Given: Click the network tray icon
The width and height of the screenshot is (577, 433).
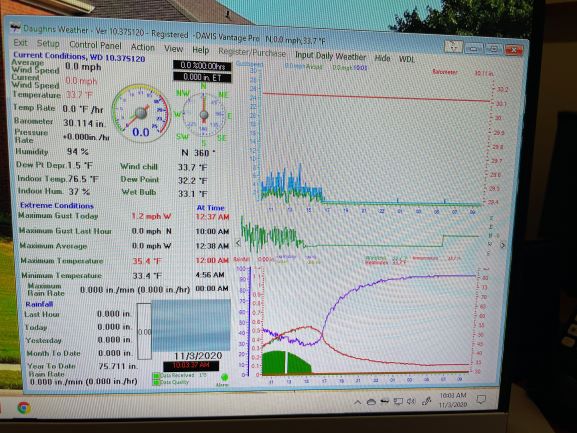Looking at the screenshot, I should point(398,401).
